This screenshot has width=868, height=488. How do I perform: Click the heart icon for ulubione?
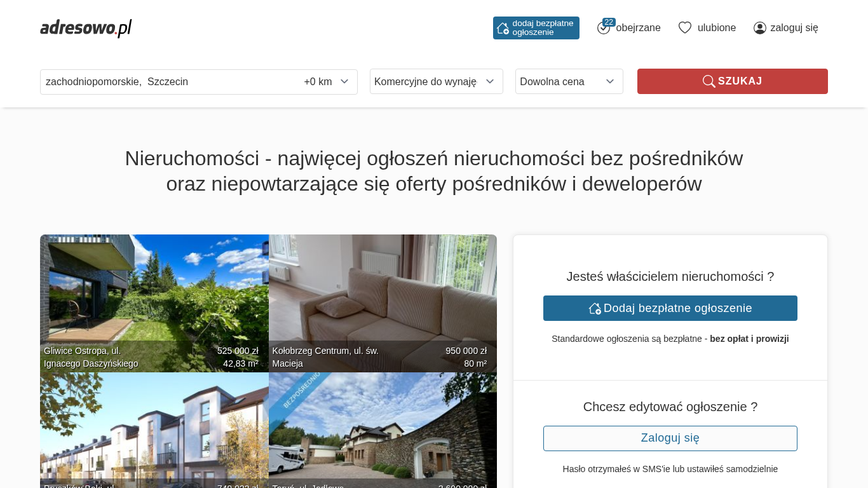pos(685,27)
